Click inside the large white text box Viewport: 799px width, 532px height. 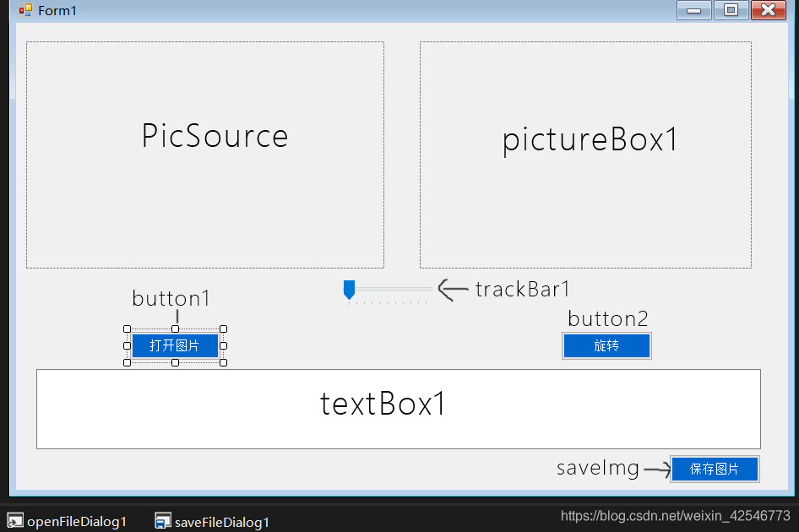pos(399,410)
